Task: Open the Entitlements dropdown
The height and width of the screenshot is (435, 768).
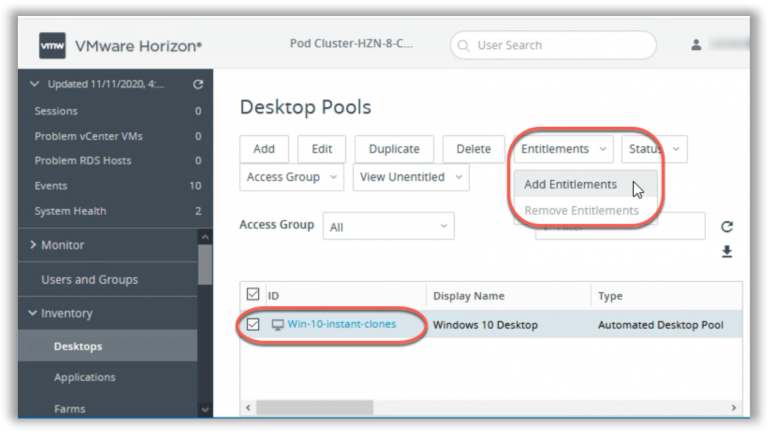Action: point(563,149)
